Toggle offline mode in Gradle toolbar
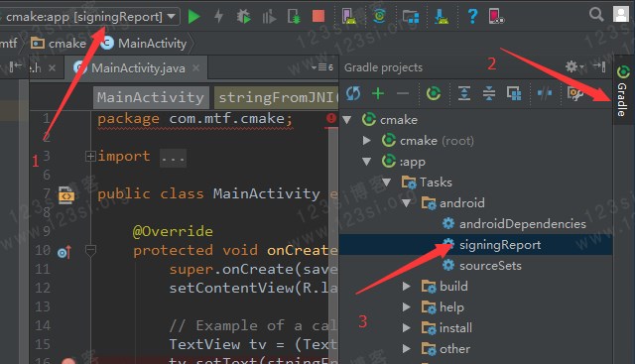The image size is (635, 364). tap(545, 93)
